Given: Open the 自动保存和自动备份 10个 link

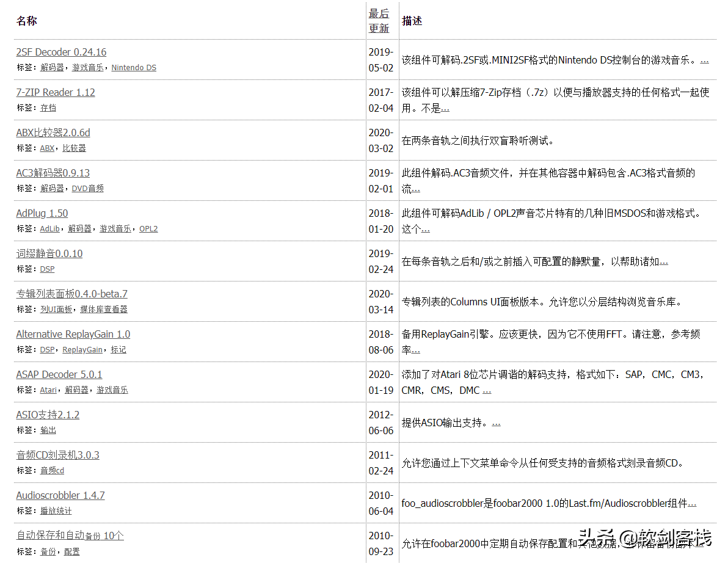Looking at the screenshot, I should 70,536.
